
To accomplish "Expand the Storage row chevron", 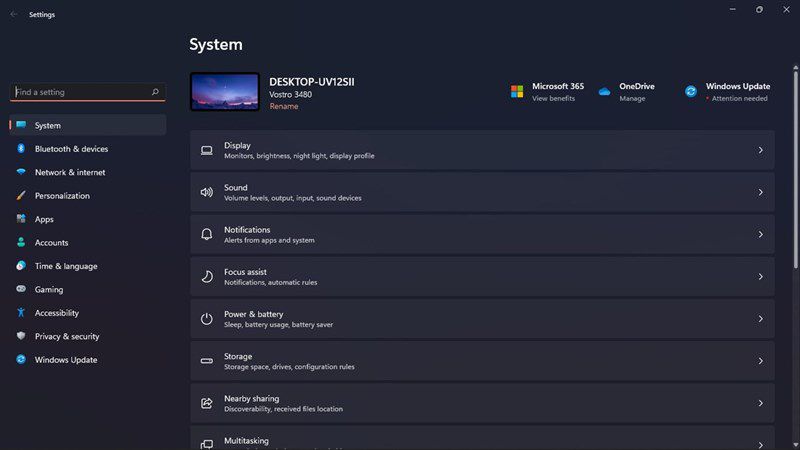I will click(x=760, y=361).
